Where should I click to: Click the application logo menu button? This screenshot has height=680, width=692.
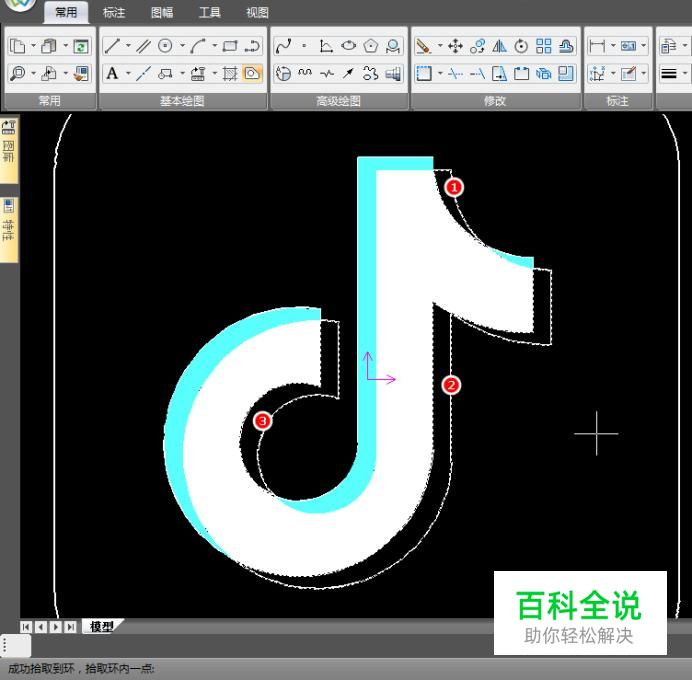(x=20, y=5)
